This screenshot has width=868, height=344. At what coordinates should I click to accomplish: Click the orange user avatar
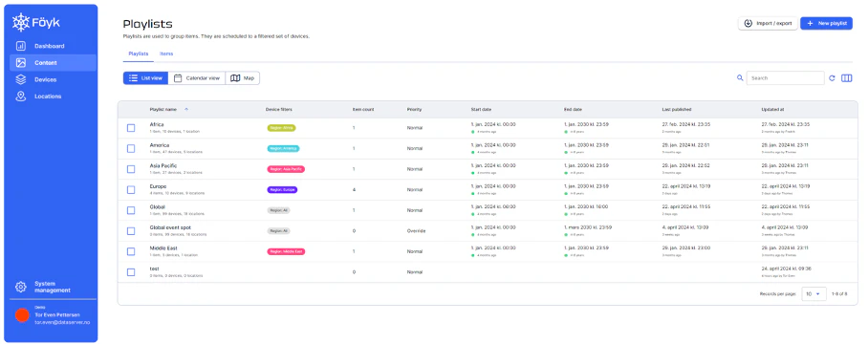22,315
